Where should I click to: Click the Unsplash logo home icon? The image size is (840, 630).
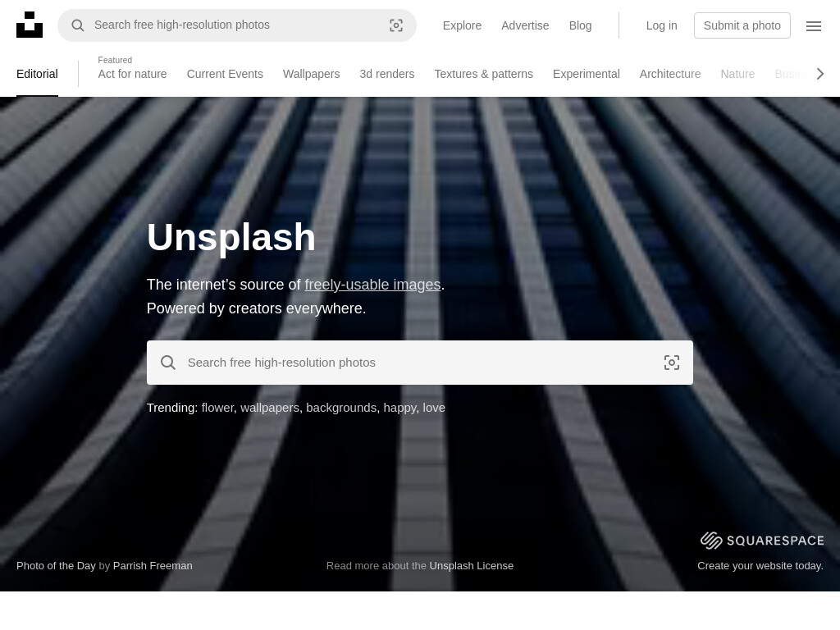point(30,25)
